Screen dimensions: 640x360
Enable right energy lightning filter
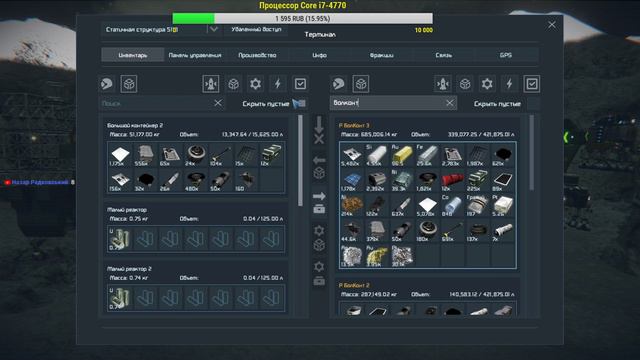point(509,84)
